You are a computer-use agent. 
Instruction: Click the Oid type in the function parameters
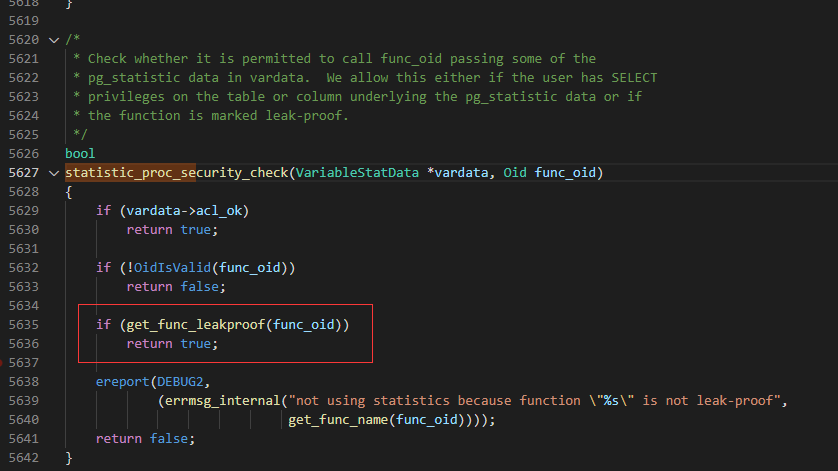coord(515,173)
